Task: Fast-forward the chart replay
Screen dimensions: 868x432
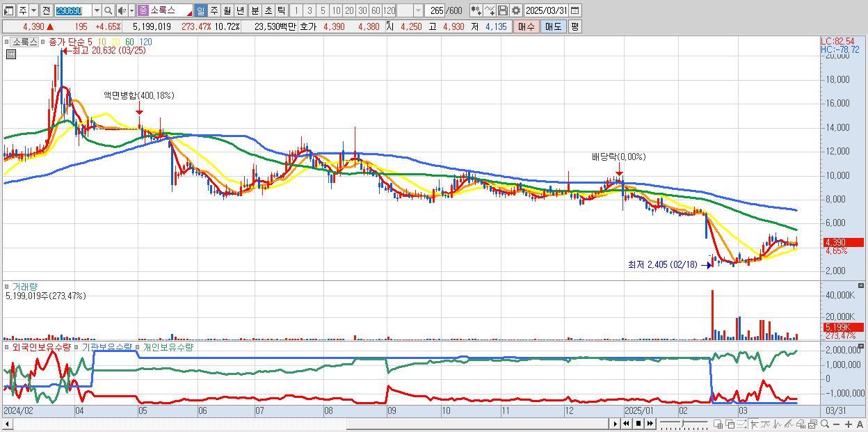Action: [650, 424]
